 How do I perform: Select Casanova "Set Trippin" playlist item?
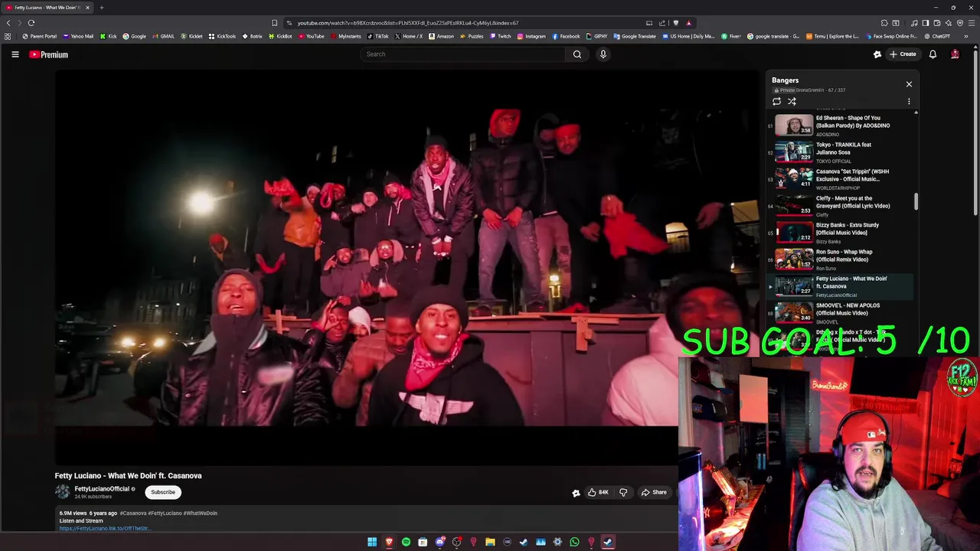click(x=841, y=178)
